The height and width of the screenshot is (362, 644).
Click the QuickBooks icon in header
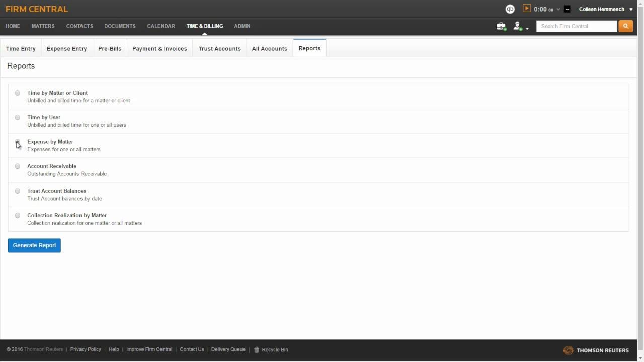tap(510, 9)
